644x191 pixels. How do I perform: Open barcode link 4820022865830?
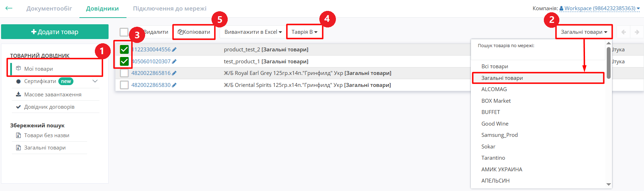tap(151, 85)
